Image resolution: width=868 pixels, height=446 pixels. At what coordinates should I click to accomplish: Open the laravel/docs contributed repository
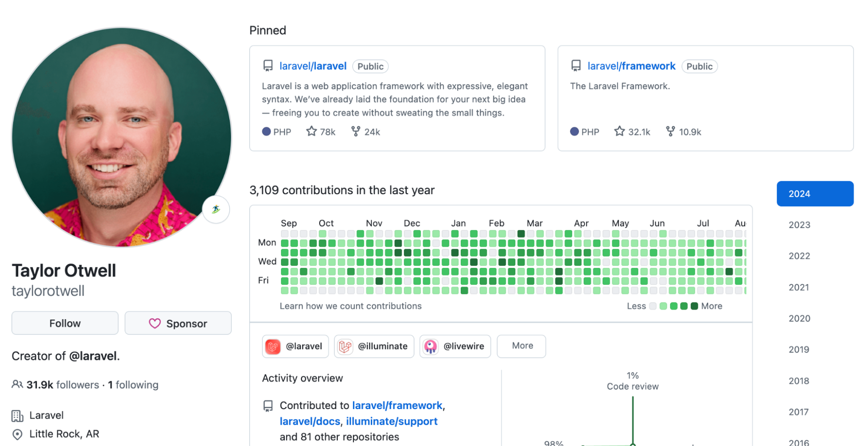pyautogui.click(x=310, y=421)
